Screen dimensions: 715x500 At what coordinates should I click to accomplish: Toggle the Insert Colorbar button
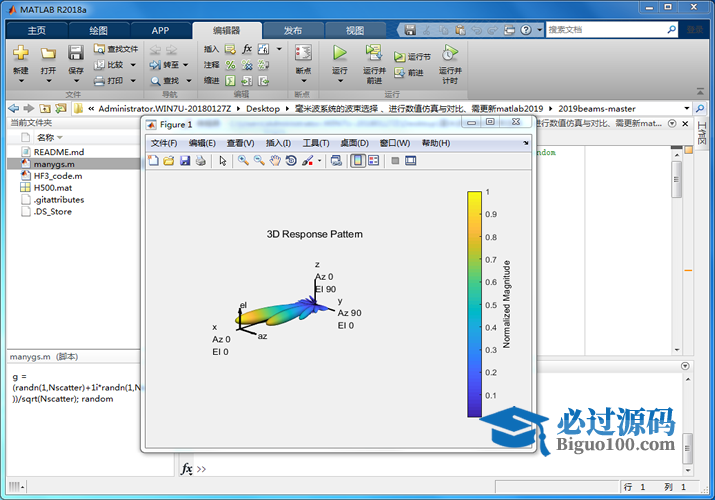tap(357, 160)
